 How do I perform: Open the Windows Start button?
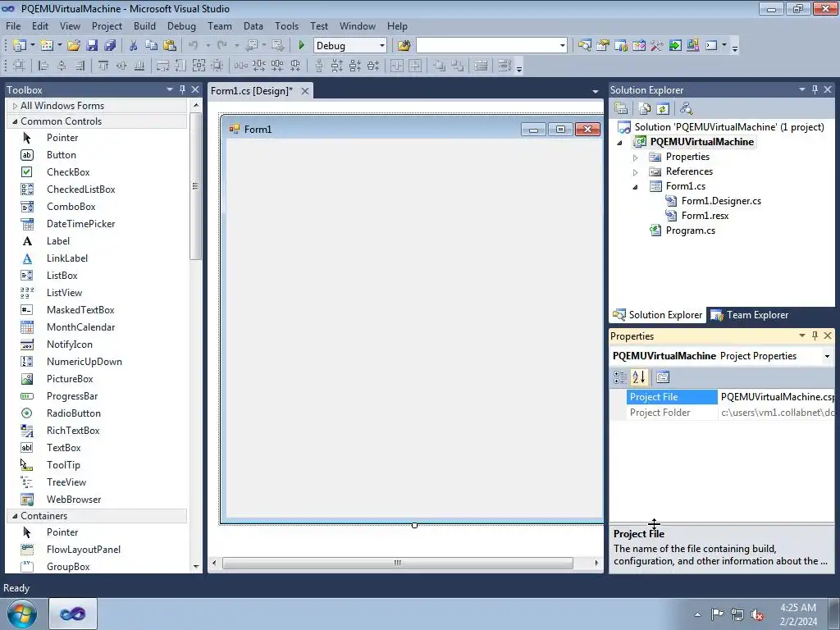pyautogui.click(x=22, y=614)
